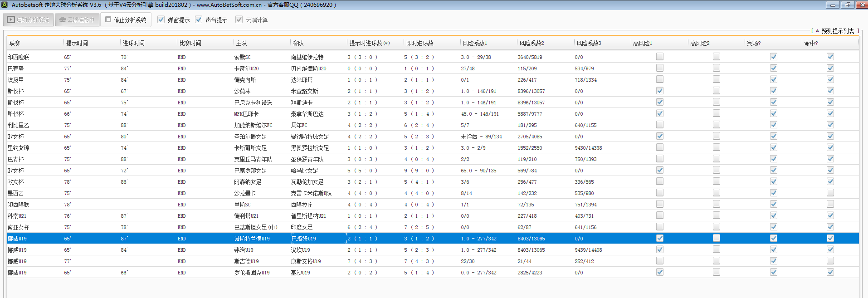Toggle the 弹窗提示 checkbox

[x=161, y=20]
